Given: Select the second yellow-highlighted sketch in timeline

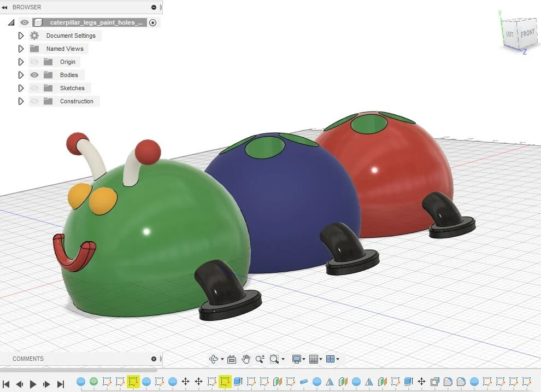Looking at the screenshot, I should [225, 381].
